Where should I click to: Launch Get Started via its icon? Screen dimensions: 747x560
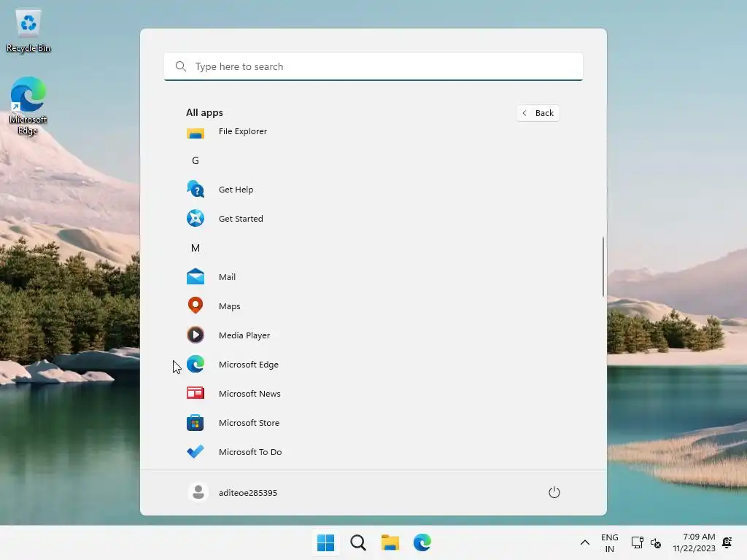tap(196, 218)
